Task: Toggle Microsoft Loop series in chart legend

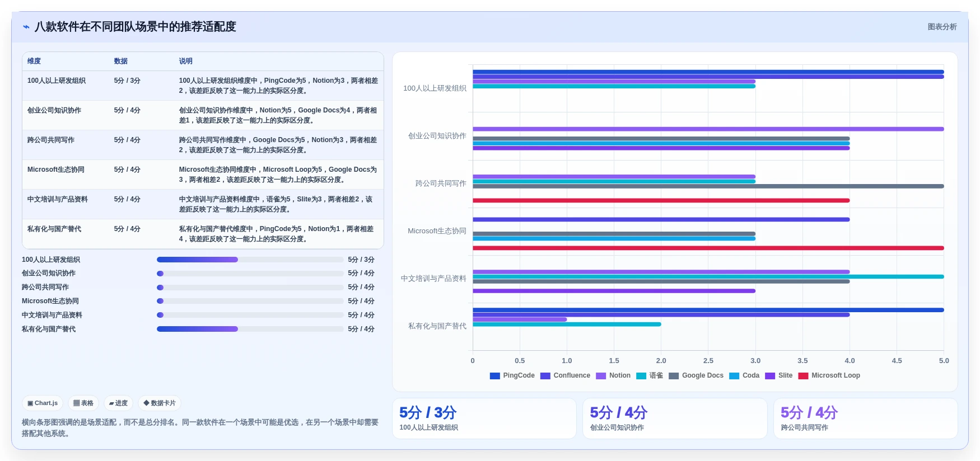Action: (x=829, y=376)
